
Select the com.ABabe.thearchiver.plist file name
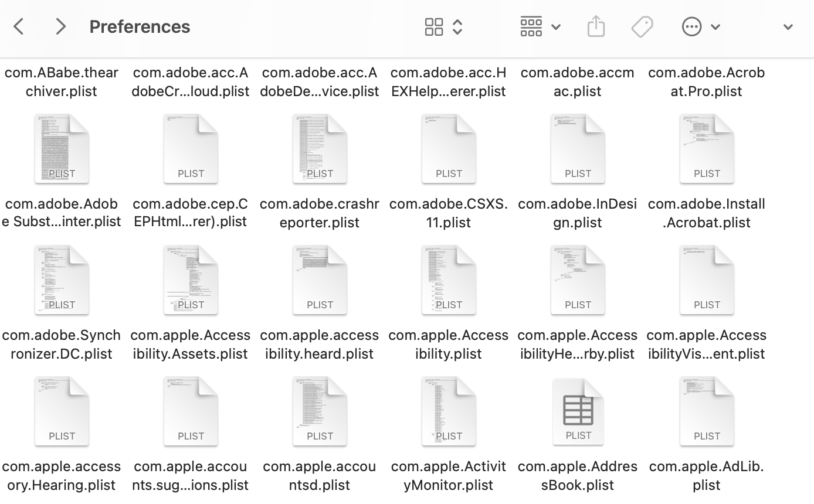(62, 81)
